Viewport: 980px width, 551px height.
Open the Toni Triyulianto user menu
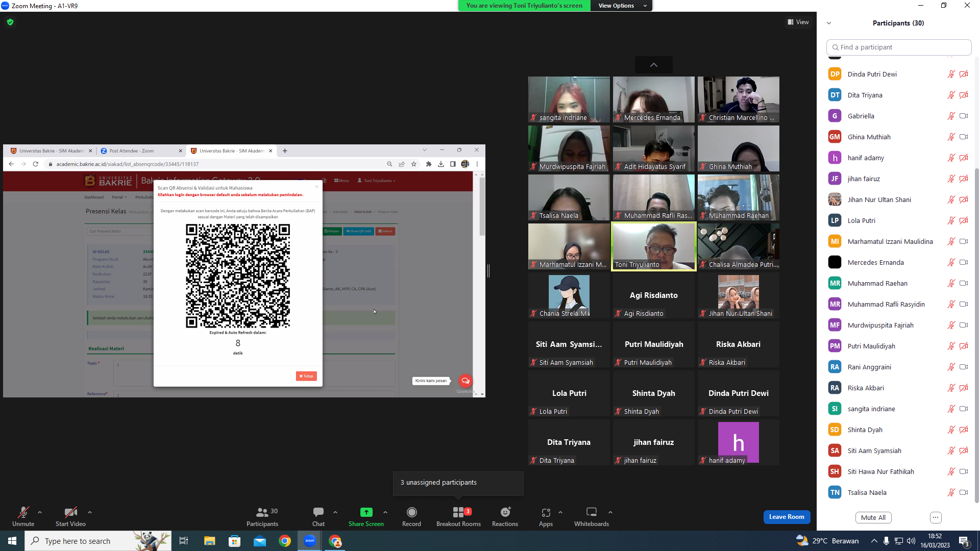click(x=376, y=181)
